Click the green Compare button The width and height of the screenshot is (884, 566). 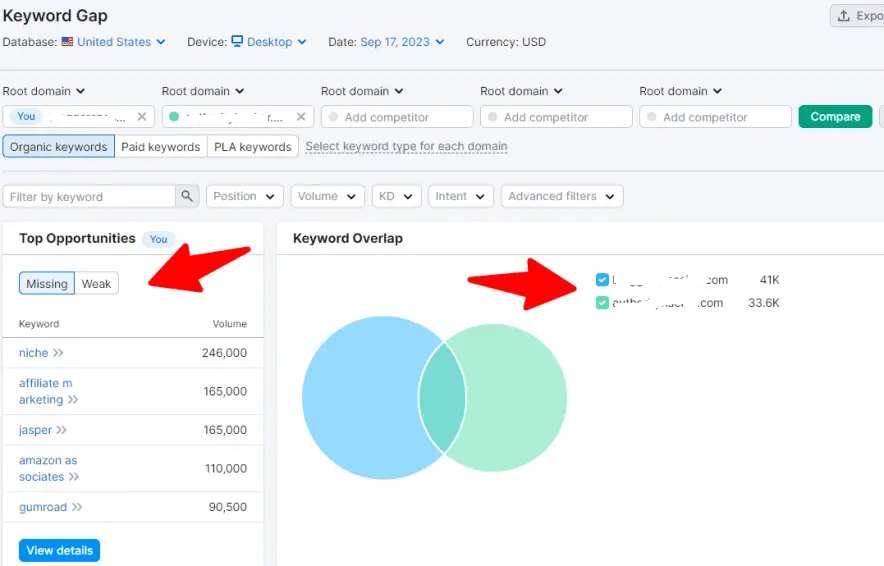[835, 117]
